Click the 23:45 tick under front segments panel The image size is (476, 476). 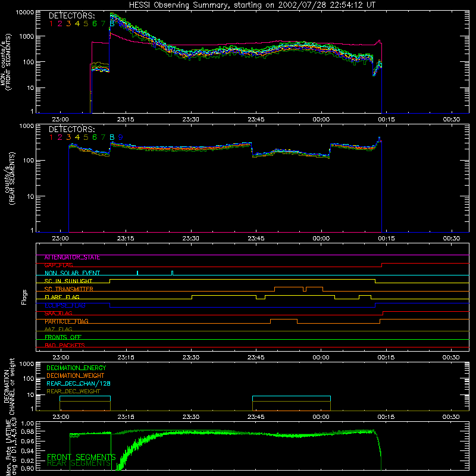coord(256,120)
